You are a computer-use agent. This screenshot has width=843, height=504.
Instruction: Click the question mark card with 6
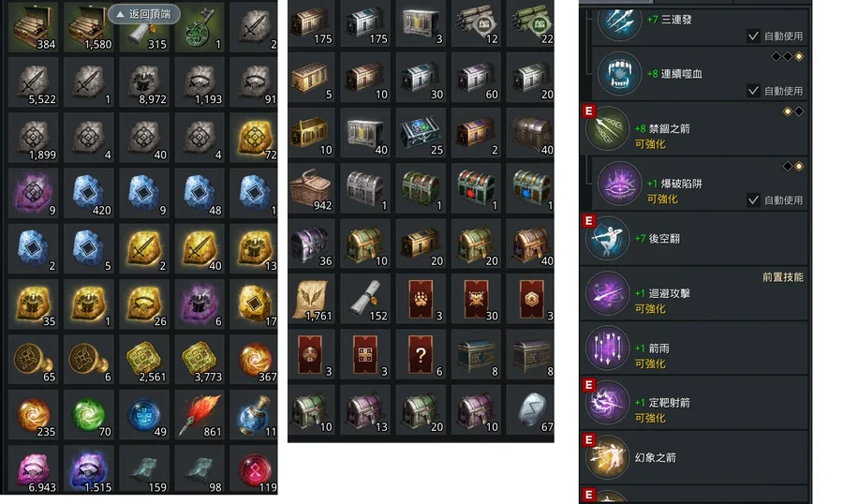click(x=421, y=354)
